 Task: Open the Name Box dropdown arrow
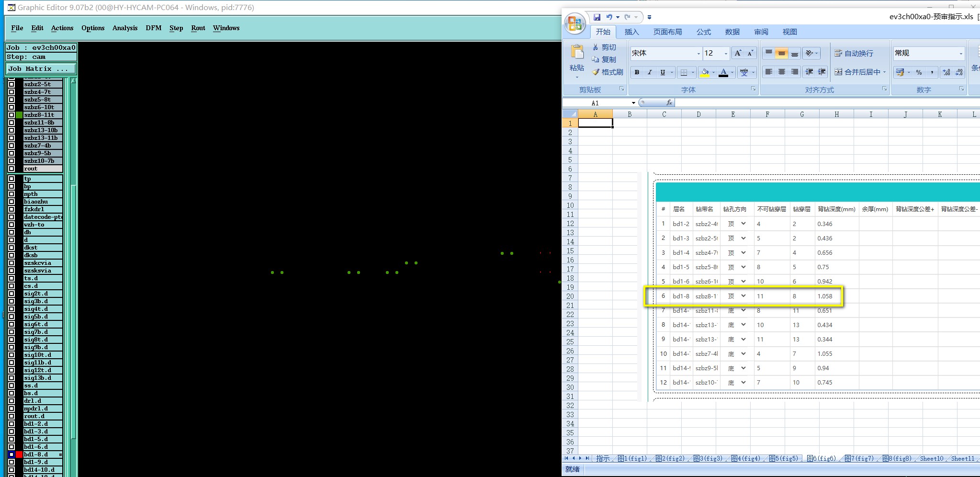pos(633,103)
